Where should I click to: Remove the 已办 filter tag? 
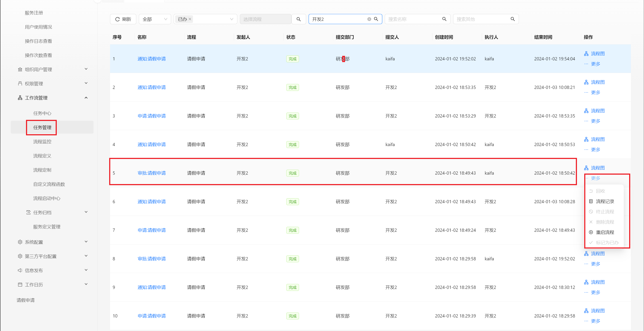click(x=190, y=19)
